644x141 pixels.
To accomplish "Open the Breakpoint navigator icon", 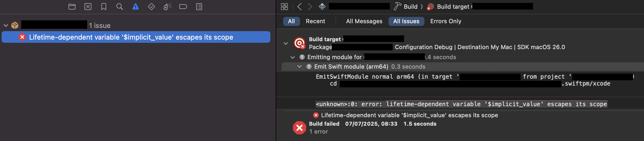I will [183, 7].
